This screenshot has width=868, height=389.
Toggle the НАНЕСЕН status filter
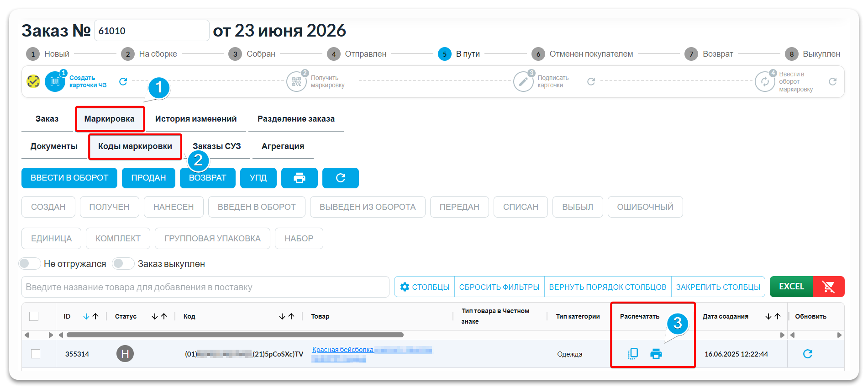tap(174, 207)
